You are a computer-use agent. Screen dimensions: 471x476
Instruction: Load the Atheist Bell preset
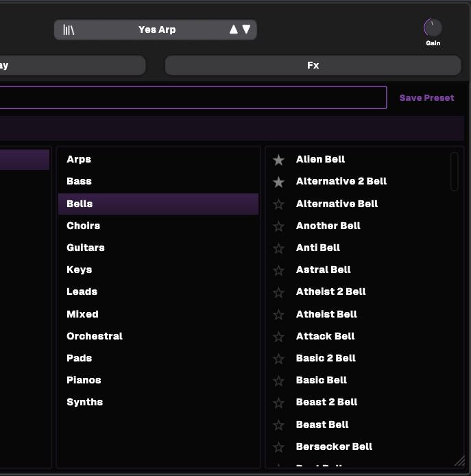[x=326, y=314]
